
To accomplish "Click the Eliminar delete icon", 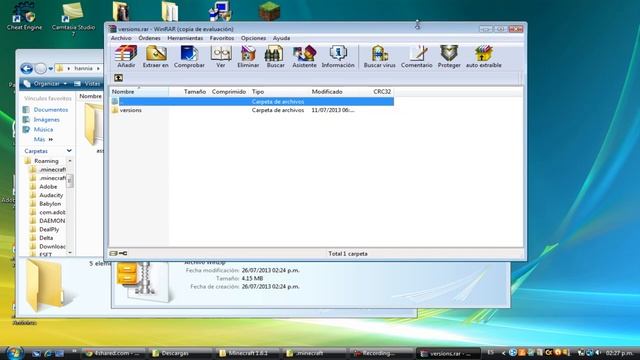I will pos(248,57).
